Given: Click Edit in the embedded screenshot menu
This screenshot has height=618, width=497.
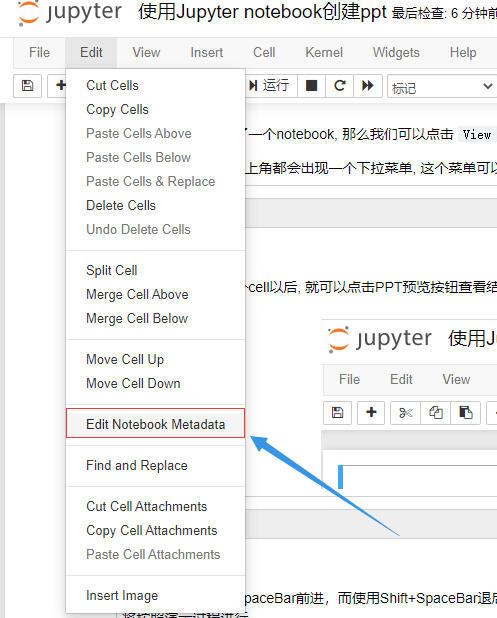Looking at the screenshot, I should 401,379.
